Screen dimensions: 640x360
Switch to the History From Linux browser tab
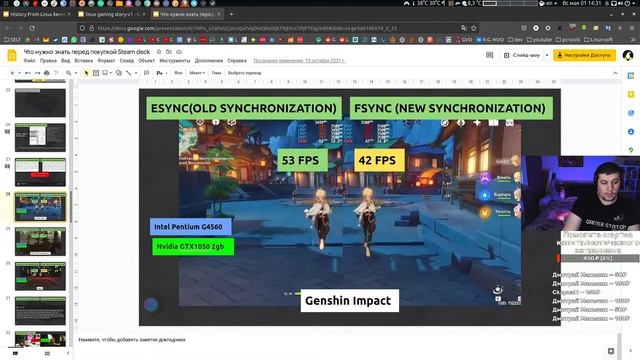[x=37, y=14]
